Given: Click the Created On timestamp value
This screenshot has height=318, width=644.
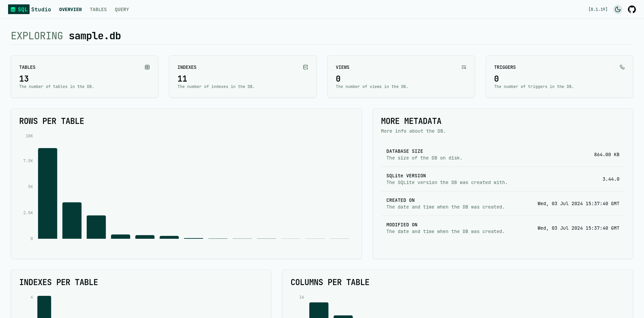Looking at the screenshot, I should pyautogui.click(x=578, y=203).
